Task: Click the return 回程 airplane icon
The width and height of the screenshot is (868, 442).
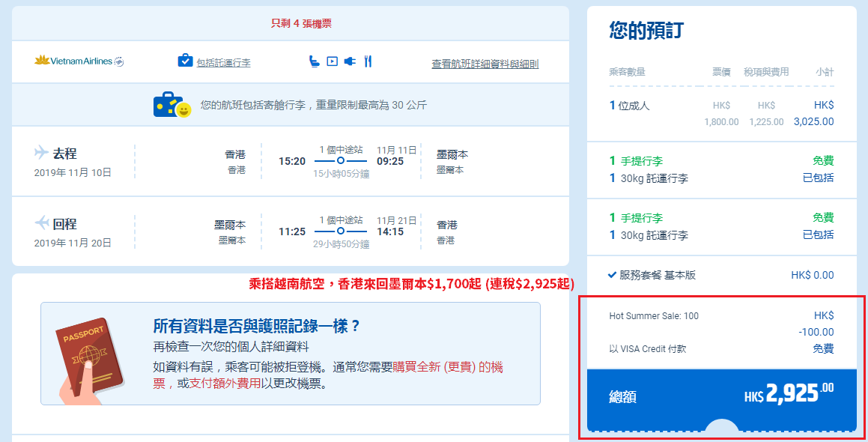Action: pos(42,222)
